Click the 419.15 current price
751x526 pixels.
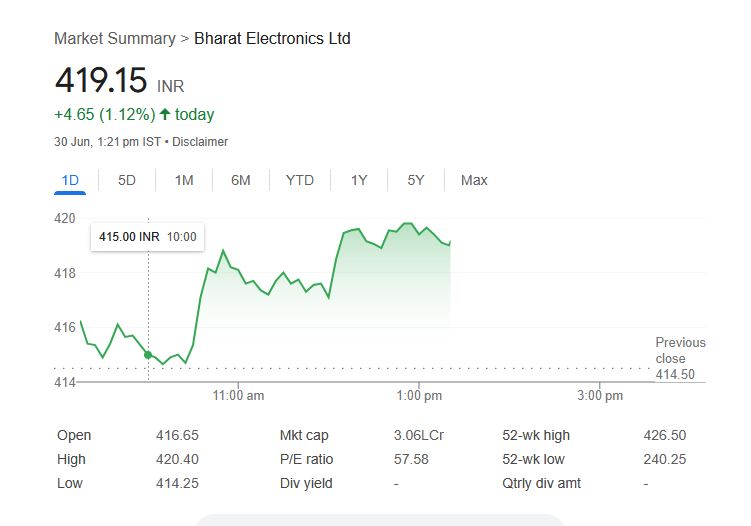[101, 80]
